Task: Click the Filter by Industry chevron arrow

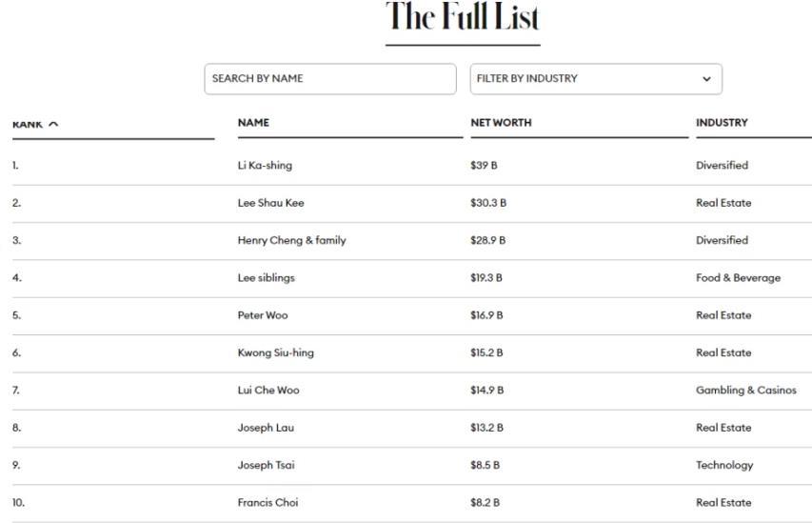Action: [706, 79]
